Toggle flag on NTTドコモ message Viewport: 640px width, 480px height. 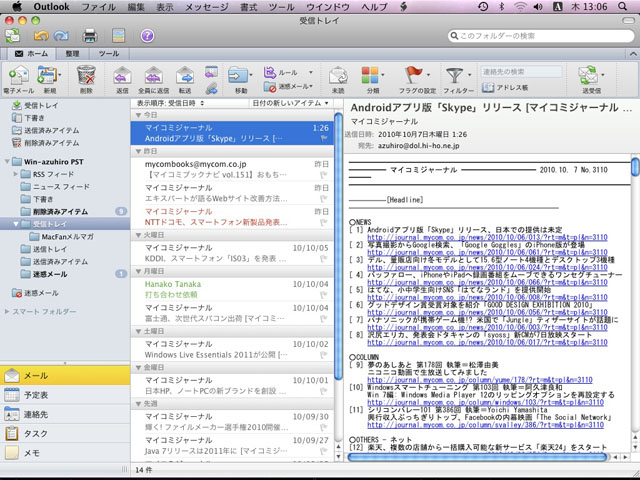324,222
